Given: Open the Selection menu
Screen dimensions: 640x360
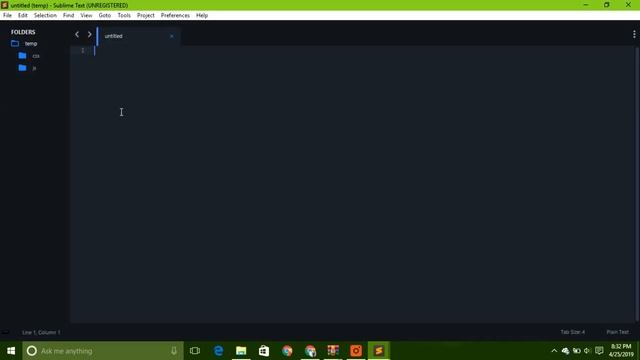Looking at the screenshot, I should pos(45,16).
